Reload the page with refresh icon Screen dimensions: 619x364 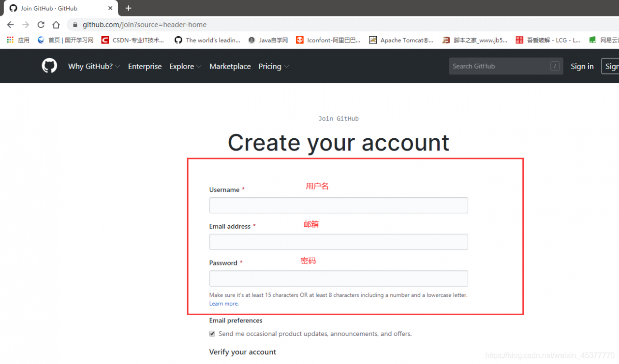41,25
